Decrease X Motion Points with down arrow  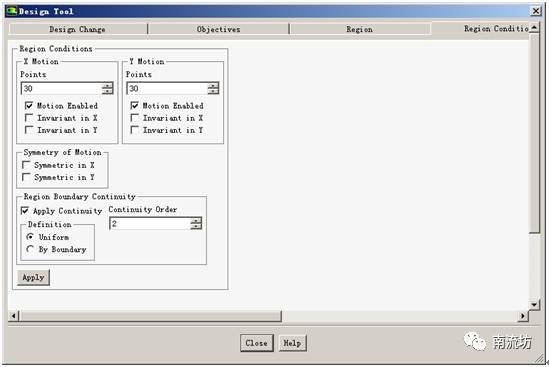108,91
